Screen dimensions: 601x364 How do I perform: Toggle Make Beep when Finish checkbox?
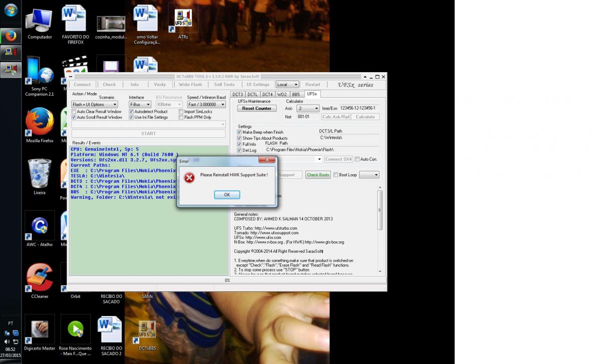(x=239, y=132)
